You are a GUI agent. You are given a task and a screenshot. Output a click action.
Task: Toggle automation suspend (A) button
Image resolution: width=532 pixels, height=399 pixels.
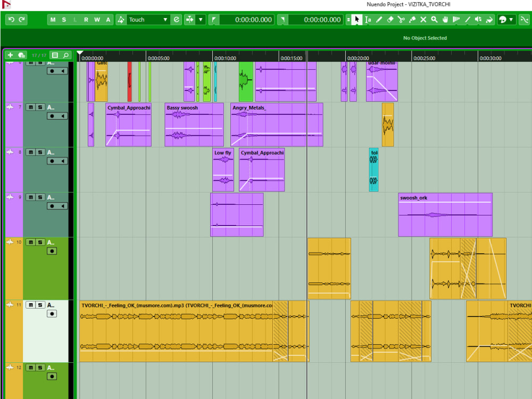pyautogui.click(x=108, y=20)
